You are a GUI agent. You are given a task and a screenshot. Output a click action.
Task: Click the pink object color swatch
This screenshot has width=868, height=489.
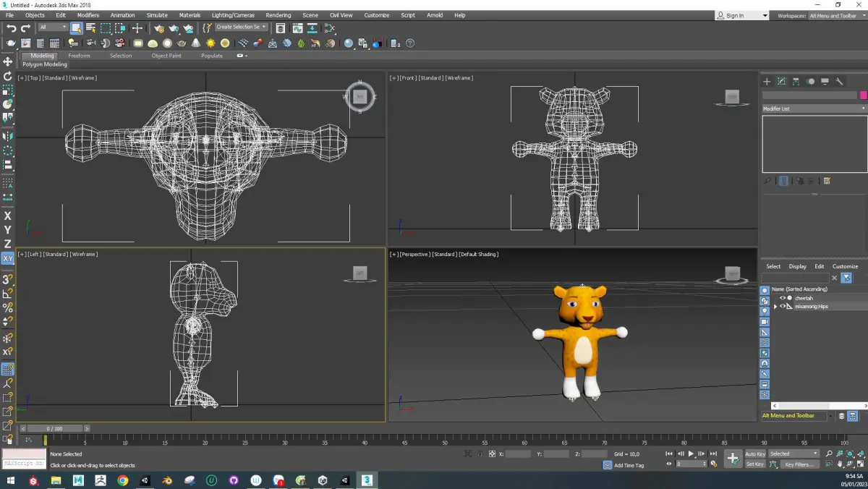pos(863,95)
